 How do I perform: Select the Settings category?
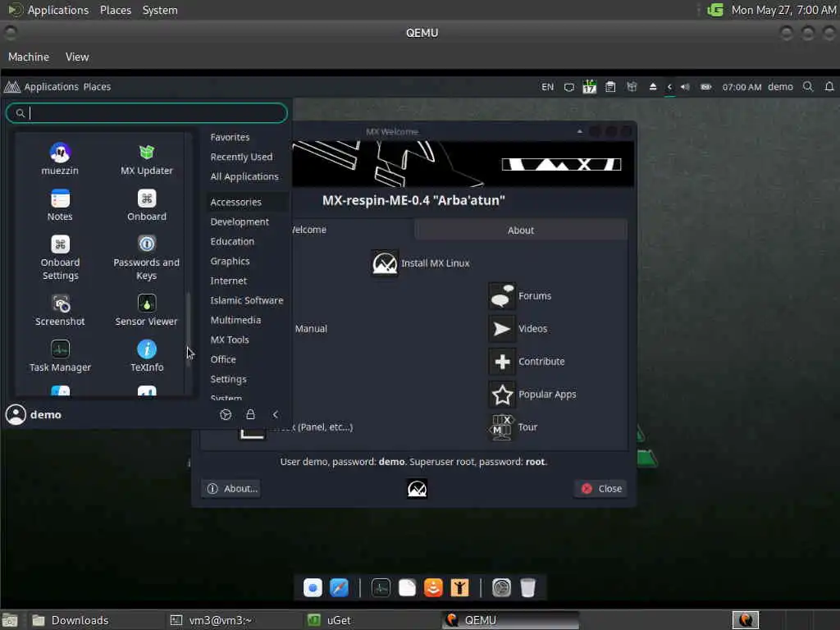coord(228,379)
